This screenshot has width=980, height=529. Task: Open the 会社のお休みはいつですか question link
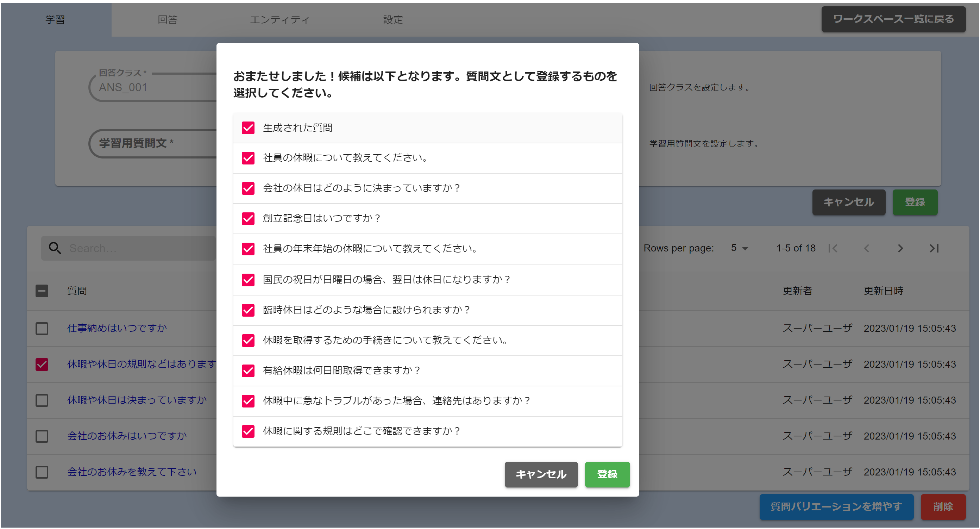coord(127,436)
